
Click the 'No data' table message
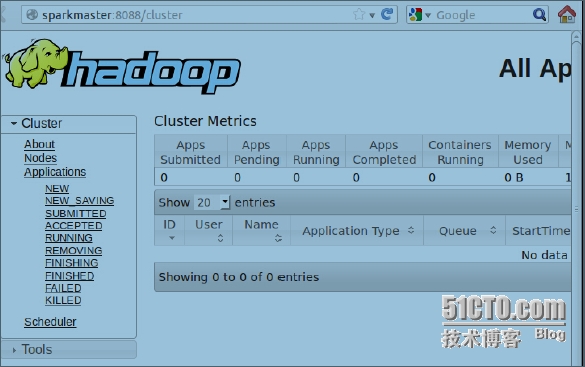[544, 255]
